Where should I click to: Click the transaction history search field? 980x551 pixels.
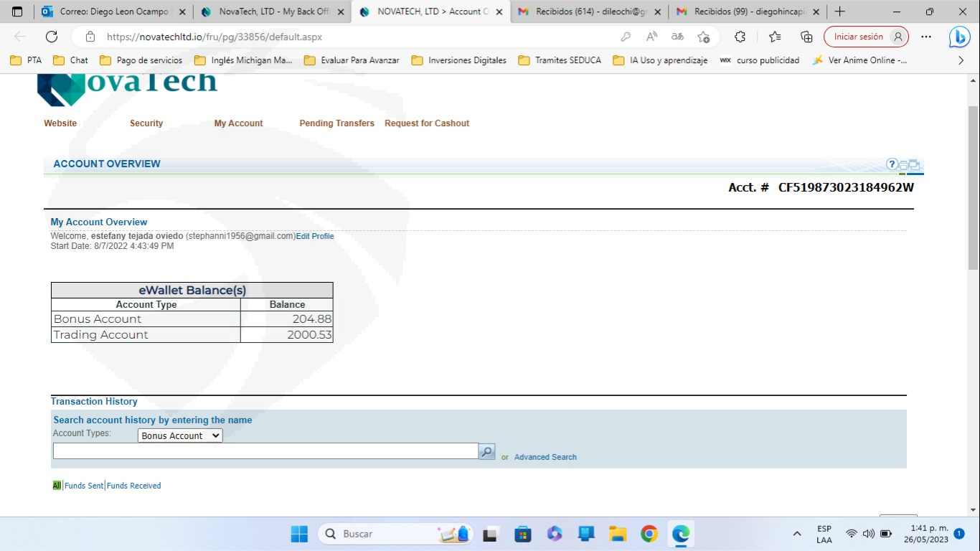265,451
